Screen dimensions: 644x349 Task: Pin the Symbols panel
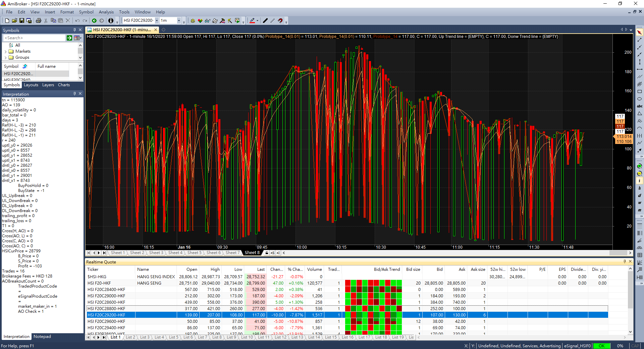(x=74, y=30)
